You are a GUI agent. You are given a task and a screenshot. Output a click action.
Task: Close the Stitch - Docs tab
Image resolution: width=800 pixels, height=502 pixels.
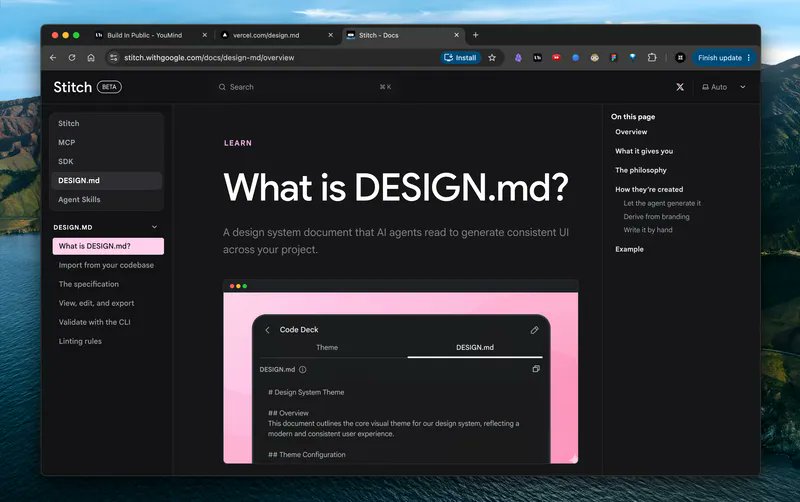click(457, 35)
